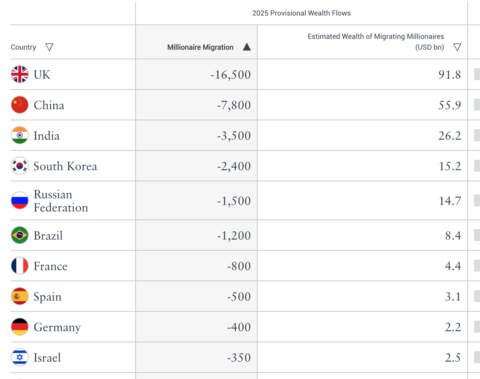Click the China wealth value 55.9
Image resolution: width=480 pixels, height=379 pixels.
450,105
